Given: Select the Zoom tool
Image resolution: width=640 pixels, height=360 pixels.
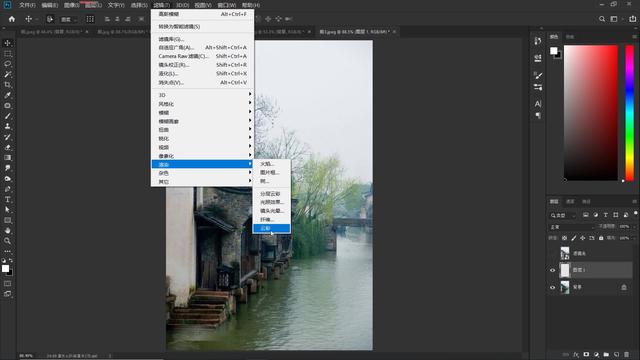Looking at the screenshot, I should point(7,241).
